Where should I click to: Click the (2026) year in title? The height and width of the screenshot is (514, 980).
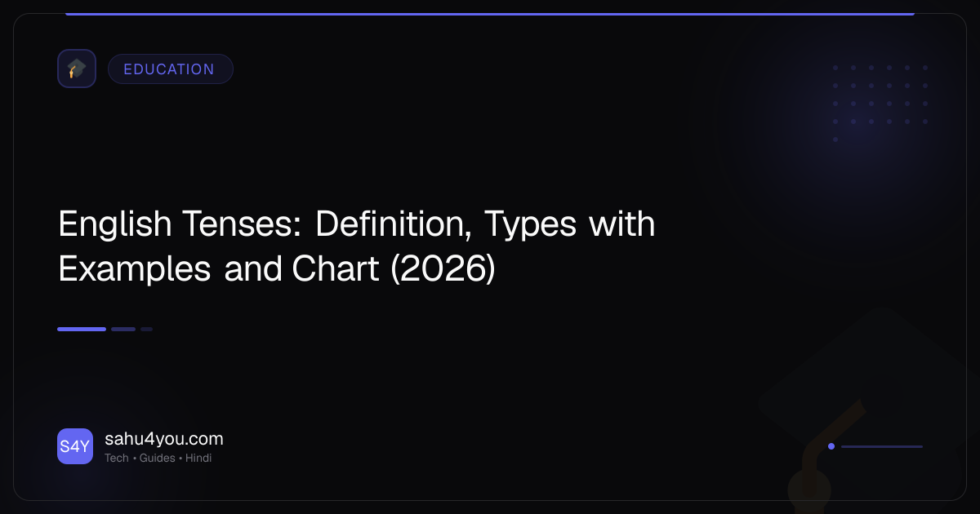(443, 269)
